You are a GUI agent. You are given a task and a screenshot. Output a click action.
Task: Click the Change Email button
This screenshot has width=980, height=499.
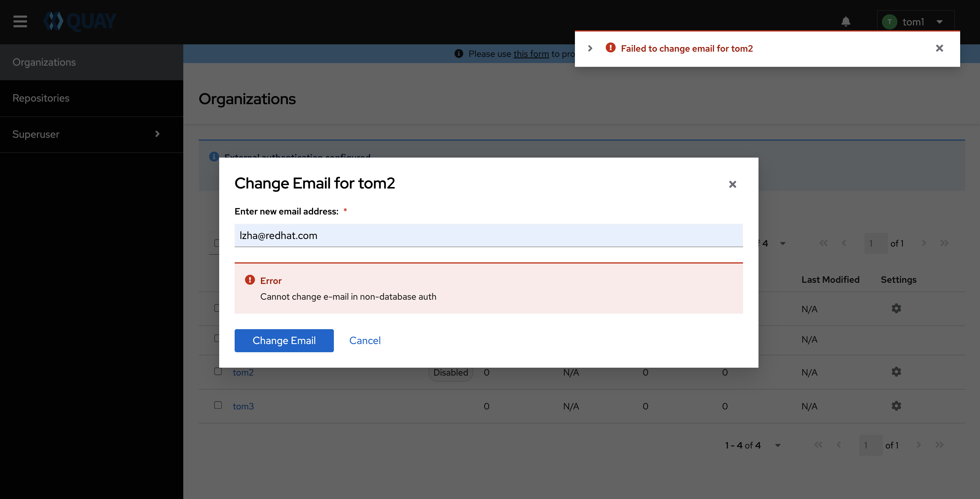pos(284,341)
